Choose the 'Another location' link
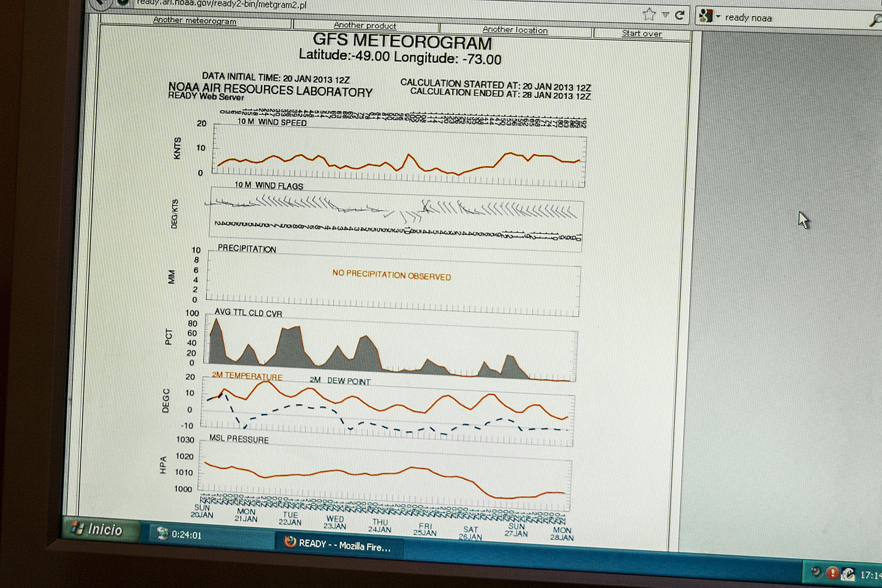 pyautogui.click(x=515, y=29)
